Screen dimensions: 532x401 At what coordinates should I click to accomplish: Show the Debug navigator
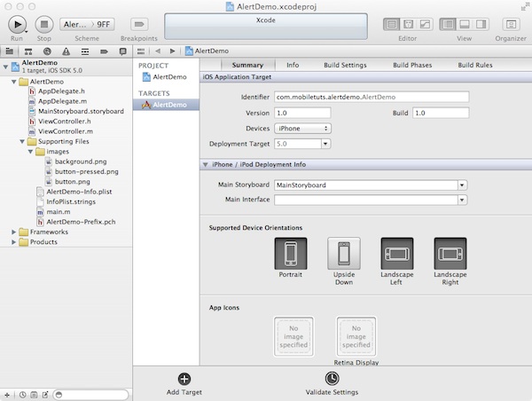click(85, 51)
